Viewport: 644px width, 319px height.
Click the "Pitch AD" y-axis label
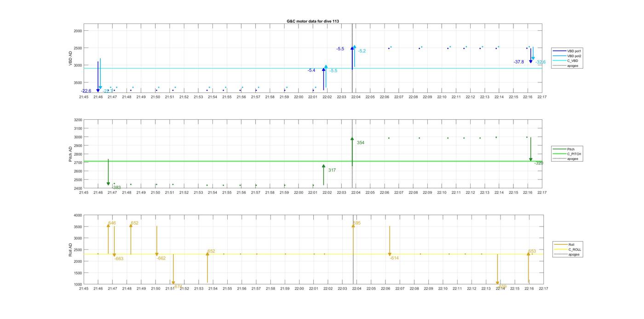[x=71, y=154]
